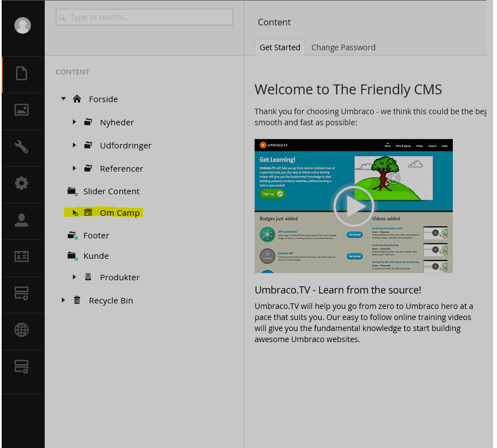The width and height of the screenshot is (497, 448).
Task: Open the Users section person icon
Action: tap(22, 220)
